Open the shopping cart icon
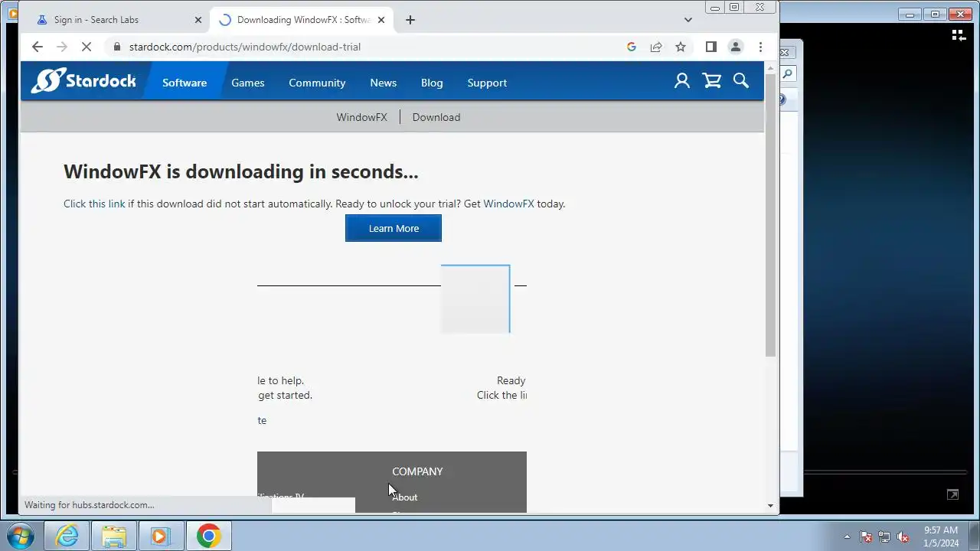Viewport: 980px width, 551px height. point(712,81)
